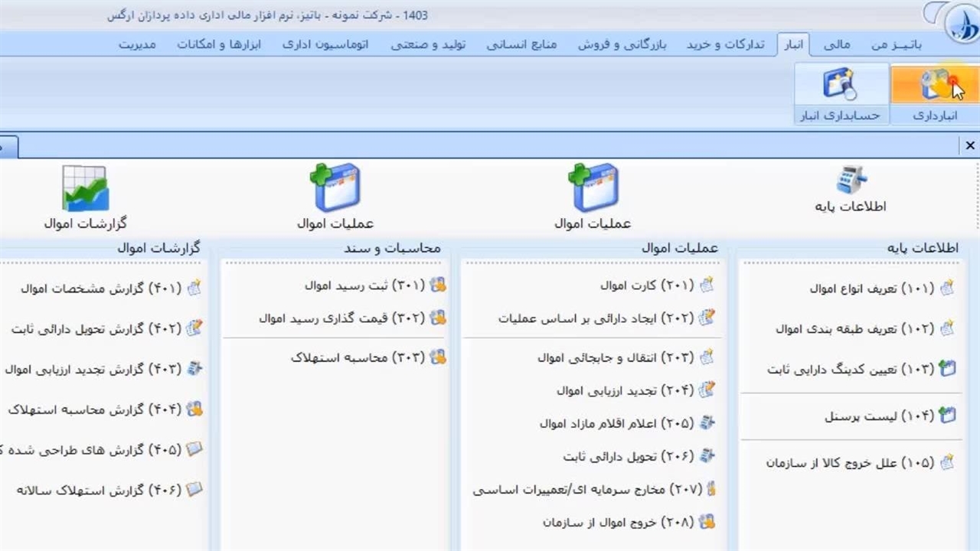Open خروج اموال از سازمان (208)

coord(618,523)
